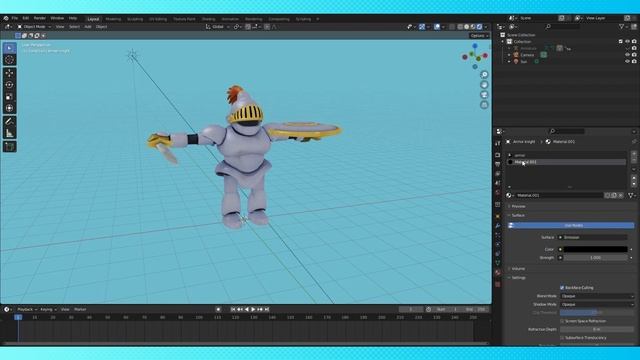Select the Add Cube tool
The width and height of the screenshot is (640, 360).
(9, 146)
